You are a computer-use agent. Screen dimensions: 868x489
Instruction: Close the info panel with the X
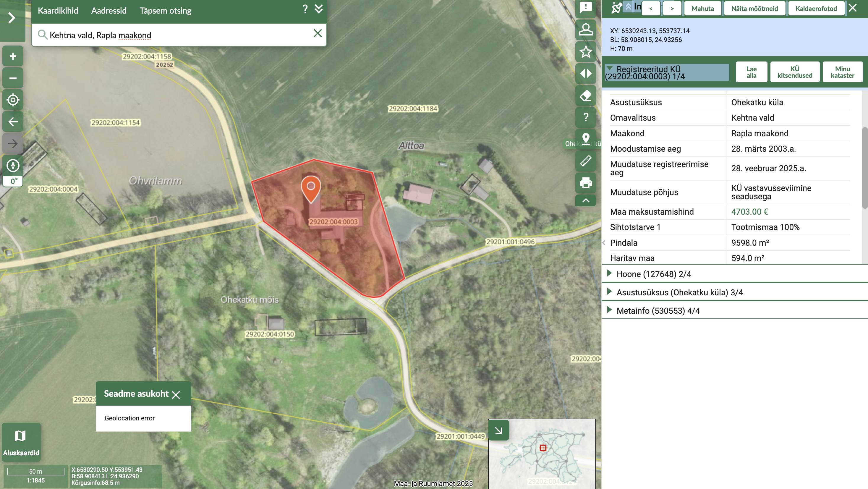coord(853,8)
